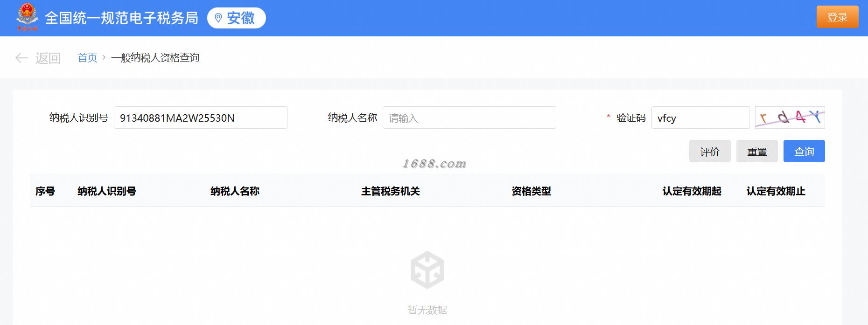Click the orange 登录 button
This screenshot has width=868, height=325.
837,17
